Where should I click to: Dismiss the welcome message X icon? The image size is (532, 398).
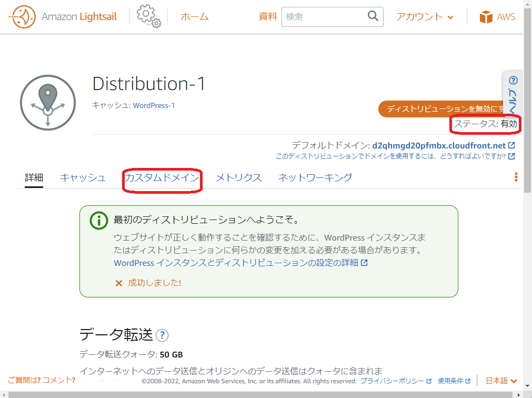pyautogui.click(x=119, y=283)
